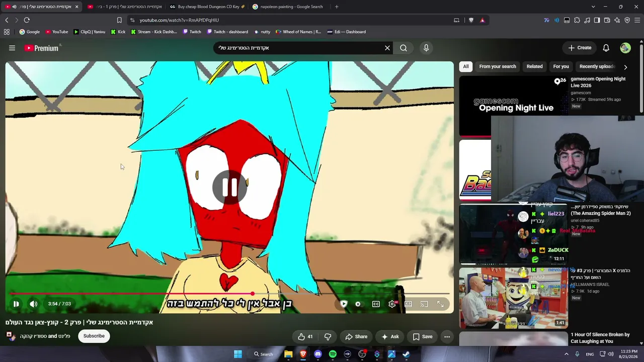Image resolution: width=644 pixels, height=362 pixels.
Task: Switch the player to theater mode
Action: coord(408,304)
